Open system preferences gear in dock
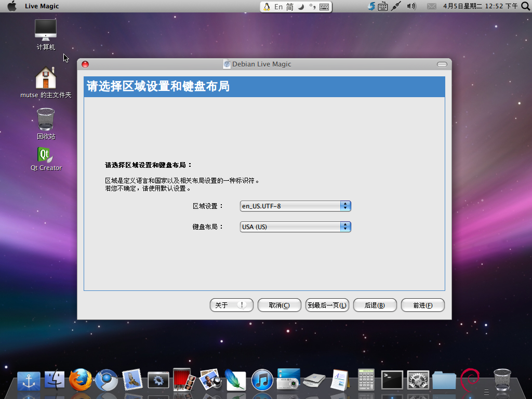This screenshot has width=532, height=399. point(418,380)
